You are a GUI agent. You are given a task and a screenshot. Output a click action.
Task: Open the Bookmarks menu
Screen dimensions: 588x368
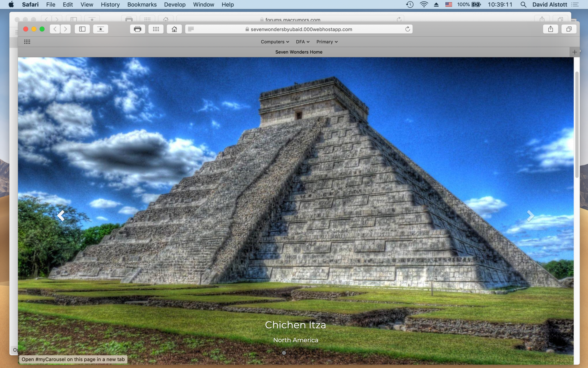pyautogui.click(x=142, y=4)
